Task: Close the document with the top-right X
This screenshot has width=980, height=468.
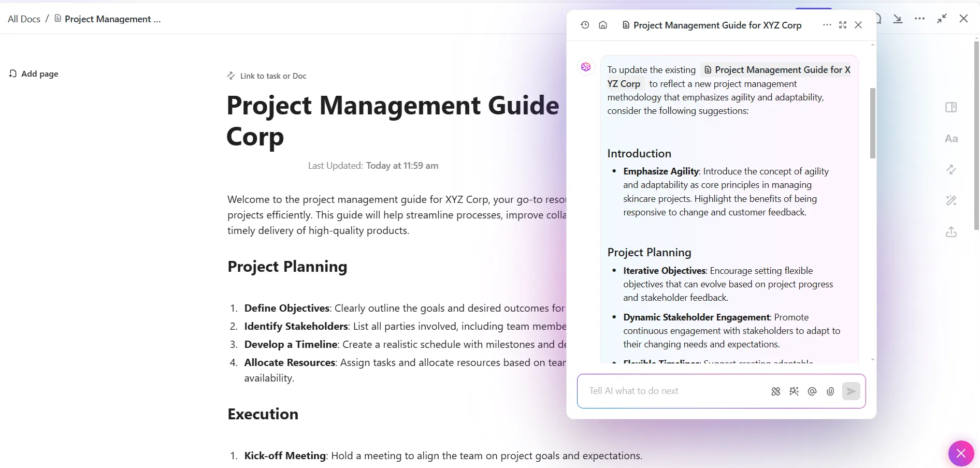Action: (x=963, y=19)
